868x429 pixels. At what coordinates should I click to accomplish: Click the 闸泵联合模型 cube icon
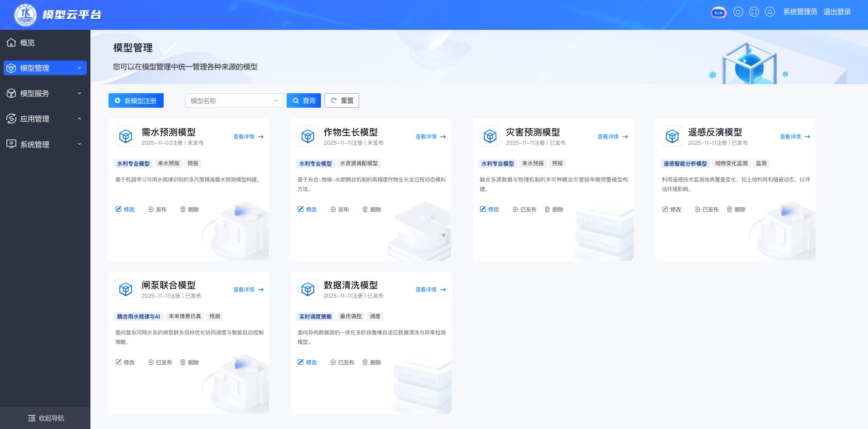(126, 289)
